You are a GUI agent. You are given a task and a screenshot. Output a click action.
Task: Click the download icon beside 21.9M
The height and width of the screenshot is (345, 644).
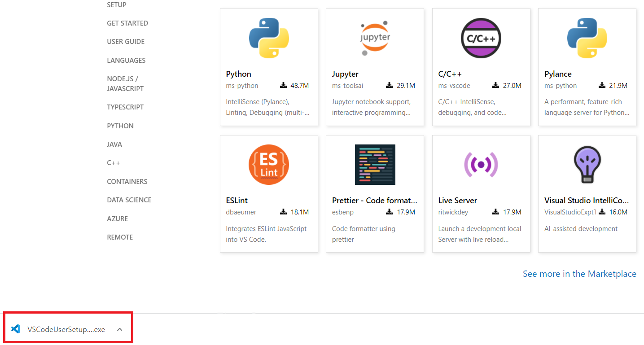[x=602, y=85]
